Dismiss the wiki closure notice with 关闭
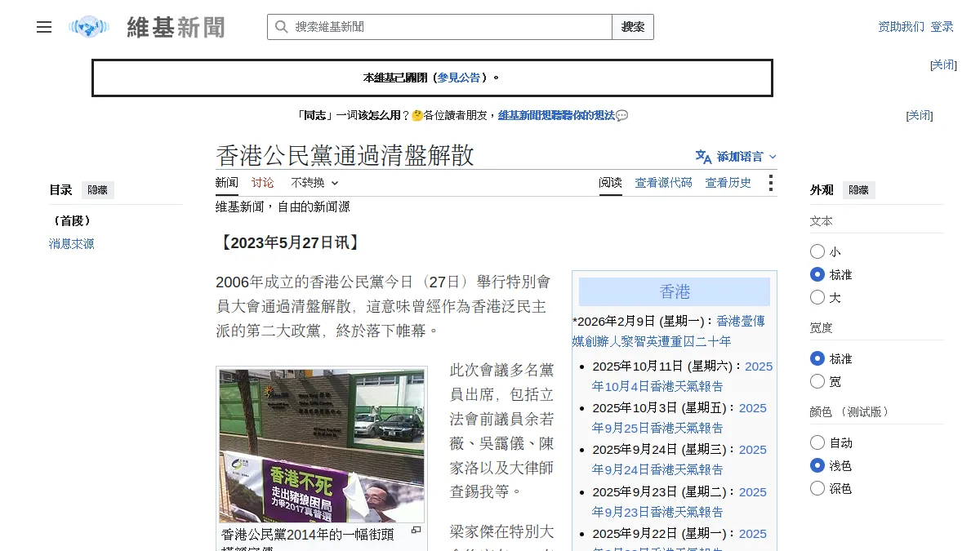The height and width of the screenshot is (551, 980). (x=943, y=64)
